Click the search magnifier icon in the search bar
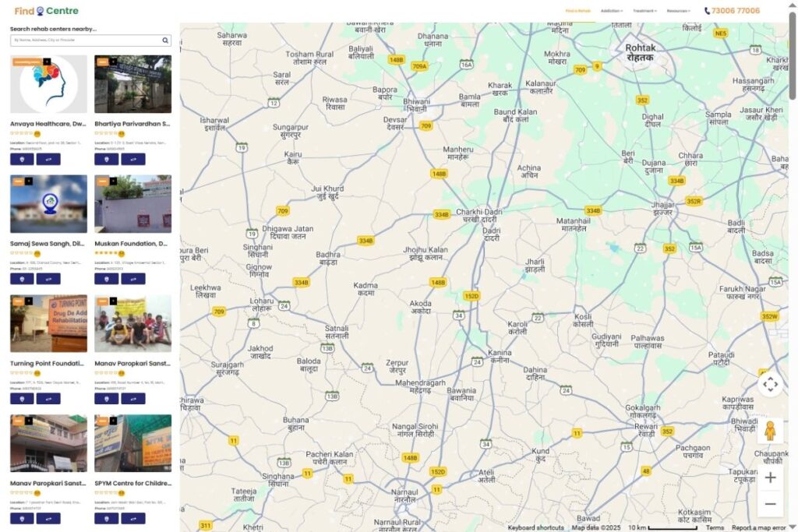This screenshot has width=798, height=532. 164,40
